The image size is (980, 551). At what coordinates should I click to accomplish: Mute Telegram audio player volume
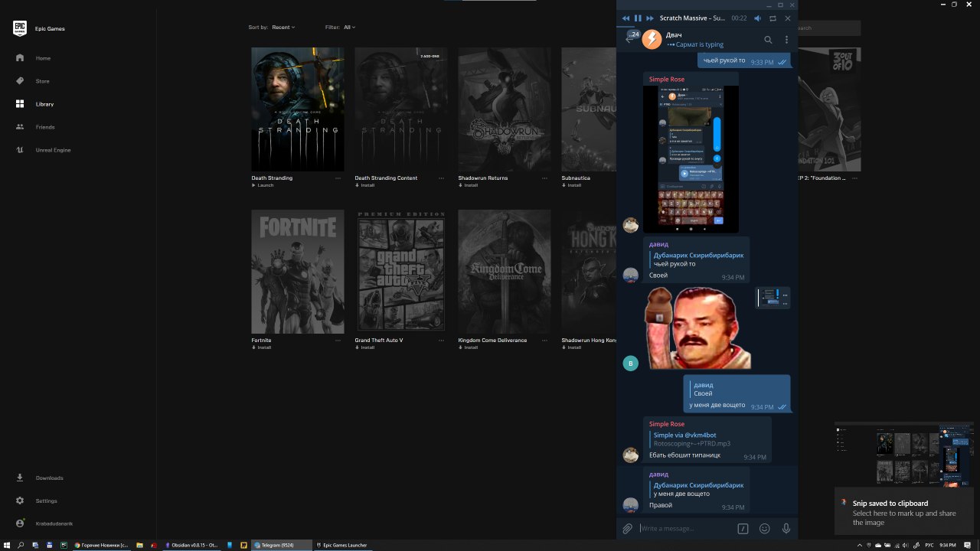[758, 18]
